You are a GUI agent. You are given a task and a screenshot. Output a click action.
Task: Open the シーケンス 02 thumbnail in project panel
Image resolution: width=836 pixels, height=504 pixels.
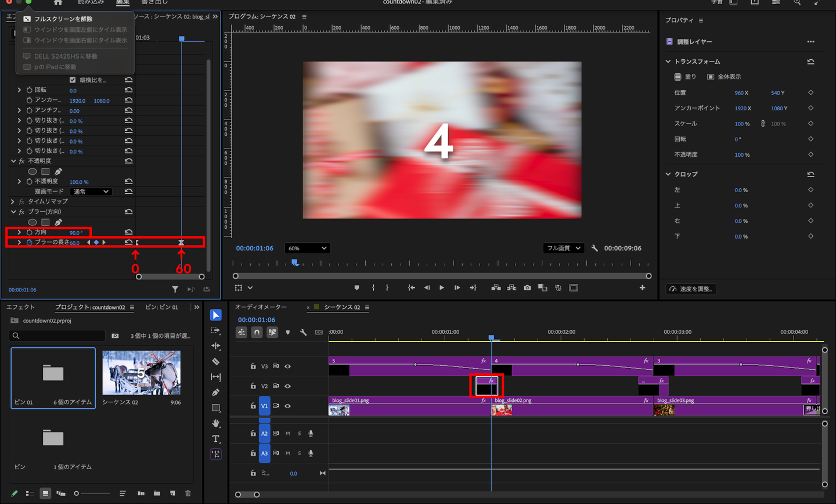[141, 373]
